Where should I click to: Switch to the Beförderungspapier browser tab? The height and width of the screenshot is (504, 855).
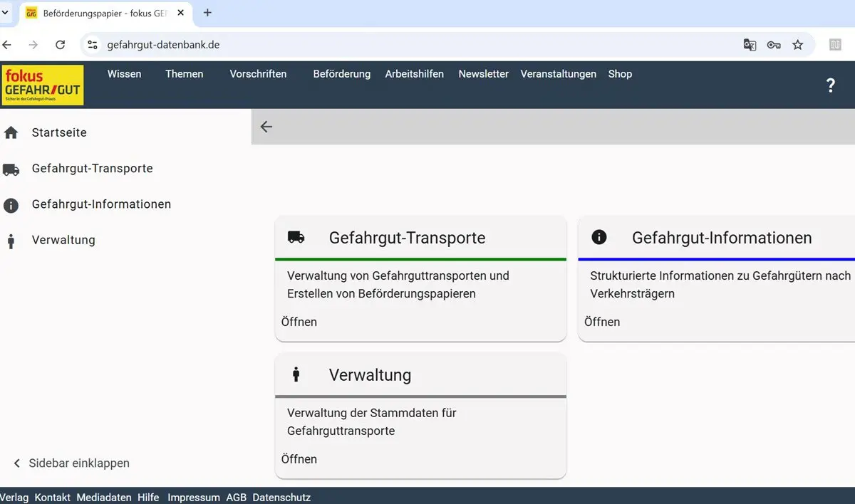point(100,12)
